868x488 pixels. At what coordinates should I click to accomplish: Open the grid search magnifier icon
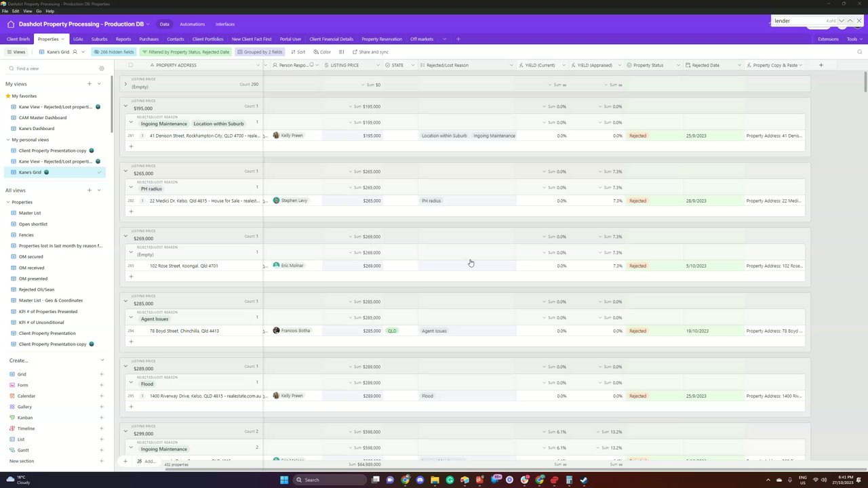pyautogui.click(x=860, y=52)
